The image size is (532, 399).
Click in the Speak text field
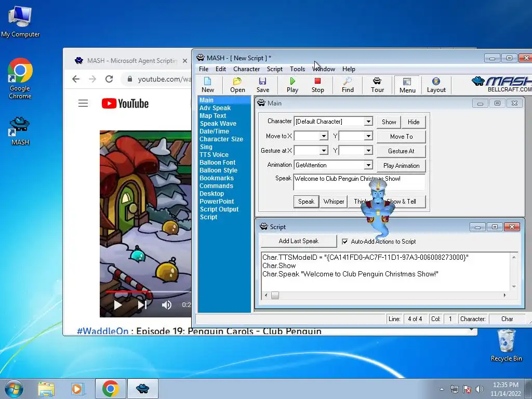359,182
